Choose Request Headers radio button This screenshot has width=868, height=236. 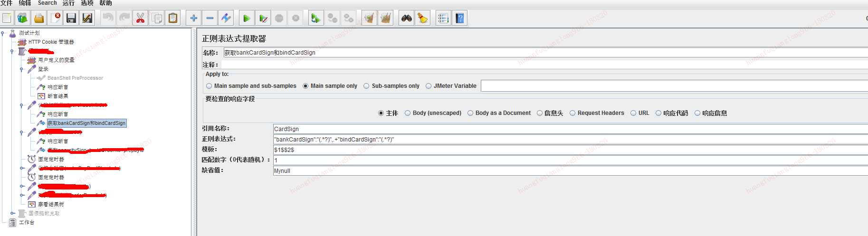[597, 113]
